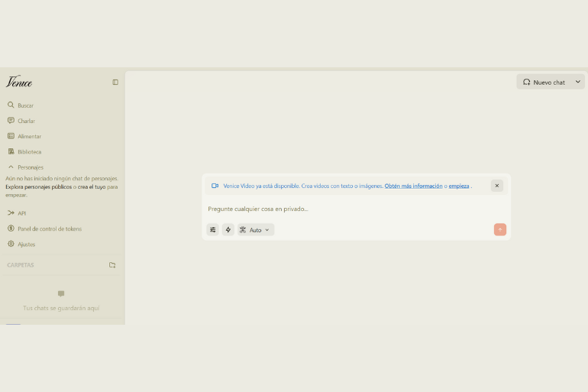Click the 'Explora personajes públicos' link
Image resolution: width=588 pixels, height=392 pixels.
pyautogui.click(x=38, y=186)
